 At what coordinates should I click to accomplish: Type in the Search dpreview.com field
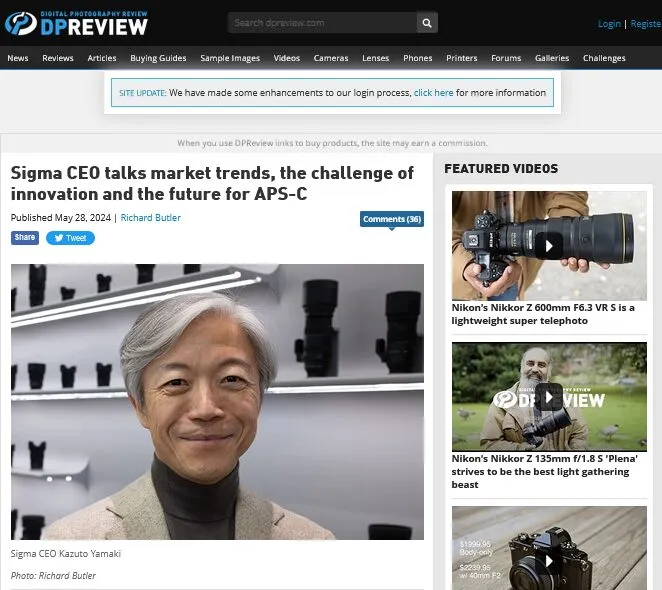pos(321,23)
